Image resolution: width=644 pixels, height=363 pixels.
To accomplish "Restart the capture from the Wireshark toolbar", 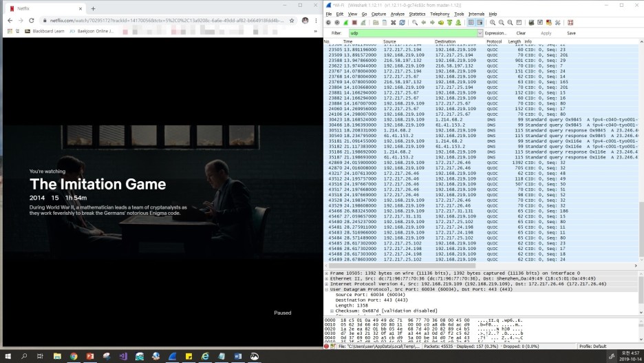I will (363, 23).
